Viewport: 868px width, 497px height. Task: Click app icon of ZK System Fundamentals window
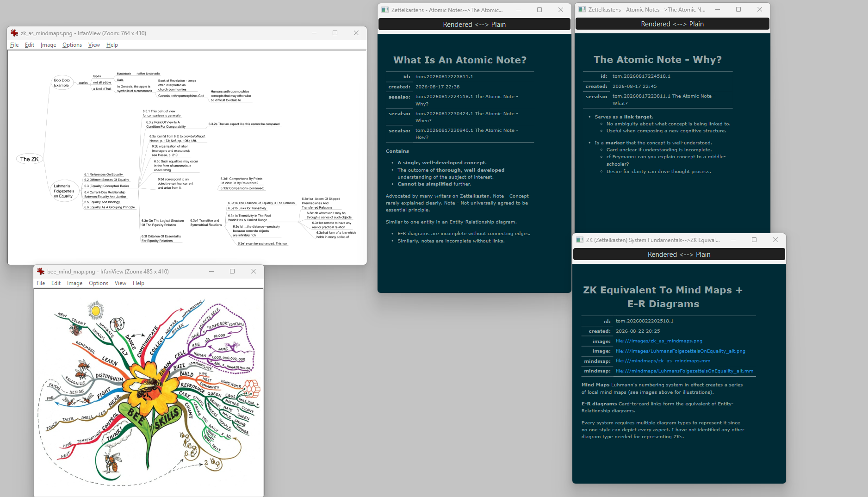click(x=580, y=240)
